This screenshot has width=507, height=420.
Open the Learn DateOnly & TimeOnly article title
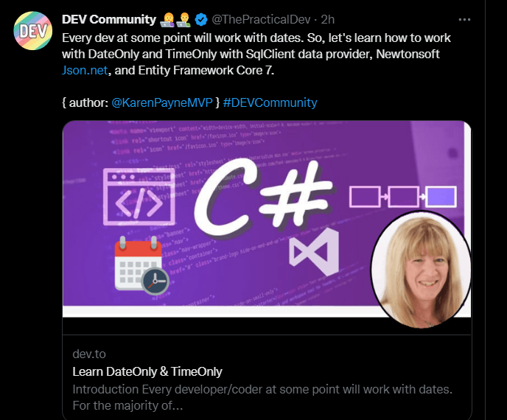(x=147, y=371)
